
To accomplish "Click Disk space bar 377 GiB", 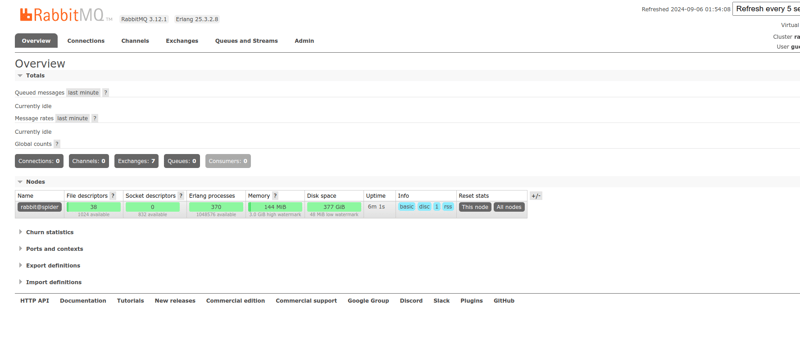I will tap(334, 207).
